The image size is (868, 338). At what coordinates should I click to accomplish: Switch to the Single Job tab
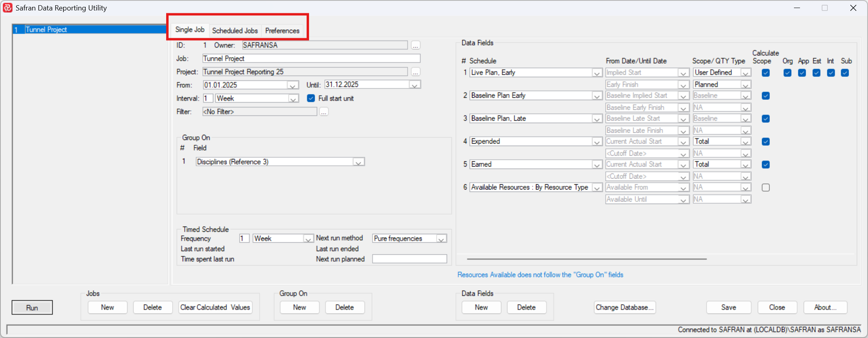click(190, 30)
